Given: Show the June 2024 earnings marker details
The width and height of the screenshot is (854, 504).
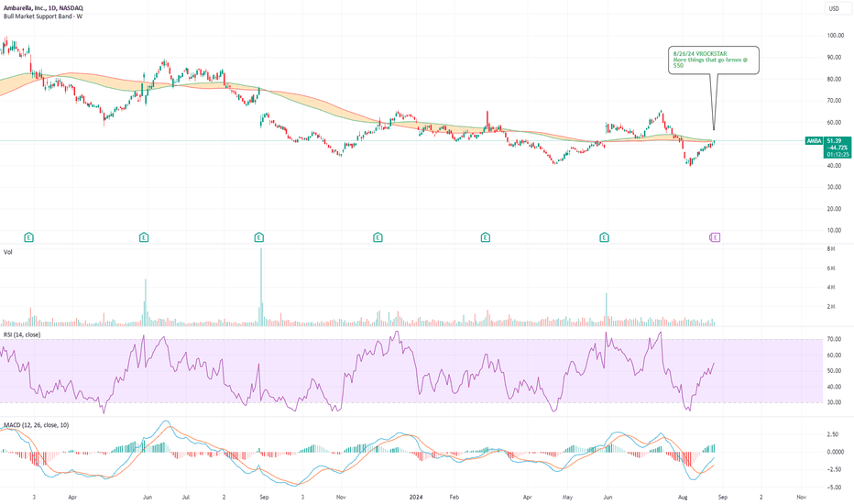Looking at the screenshot, I should pos(604,237).
